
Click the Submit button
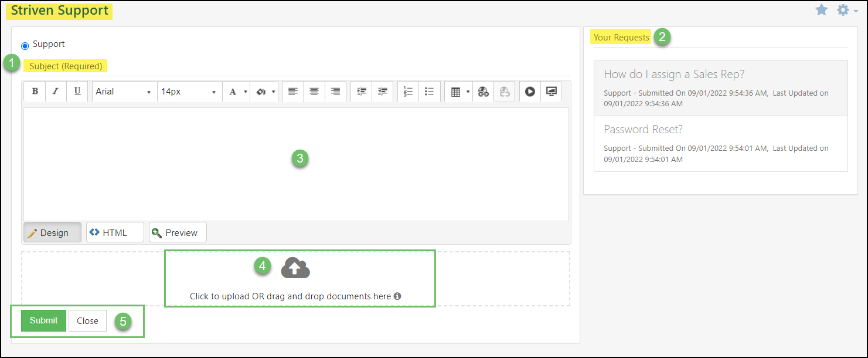click(x=44, y=320)
